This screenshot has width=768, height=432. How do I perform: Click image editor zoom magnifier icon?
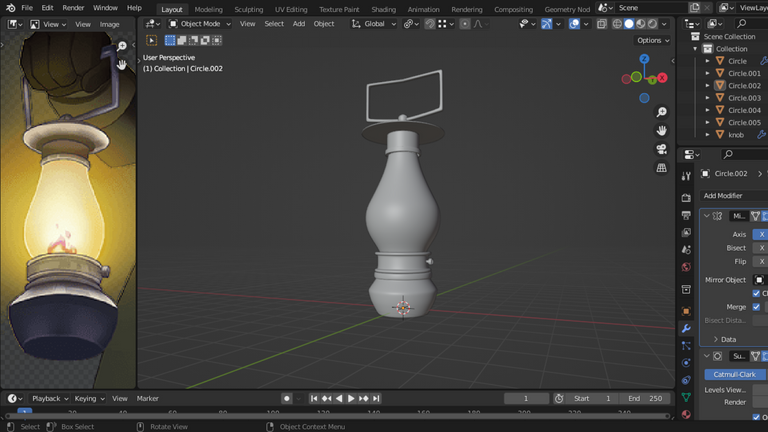tap(121, 46)
